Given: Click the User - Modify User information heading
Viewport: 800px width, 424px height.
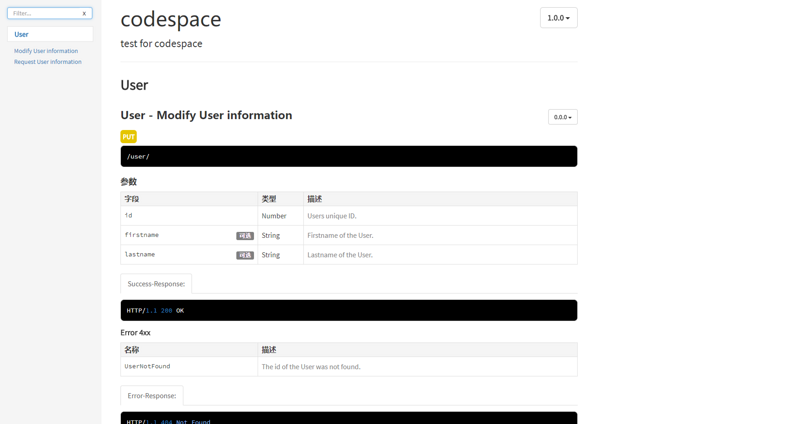Looking at the screenshot, I should pyautogui.click(x=206, y=115).
